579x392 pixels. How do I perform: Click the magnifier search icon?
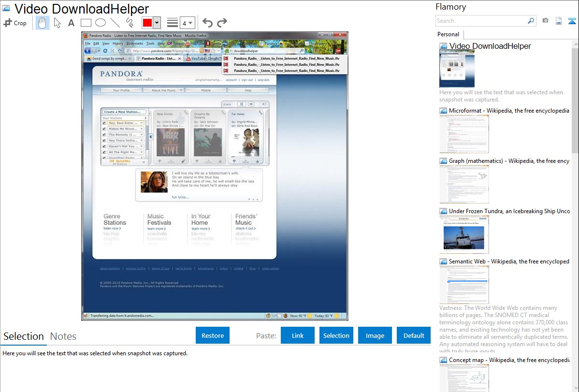531,21
